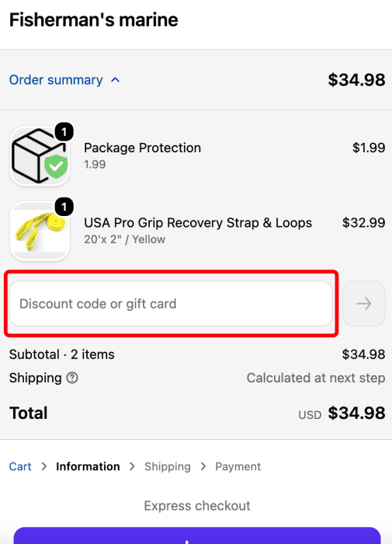Collapse order summary using the chevron
Screen dimensions: 392x544
tap(116, 80)
